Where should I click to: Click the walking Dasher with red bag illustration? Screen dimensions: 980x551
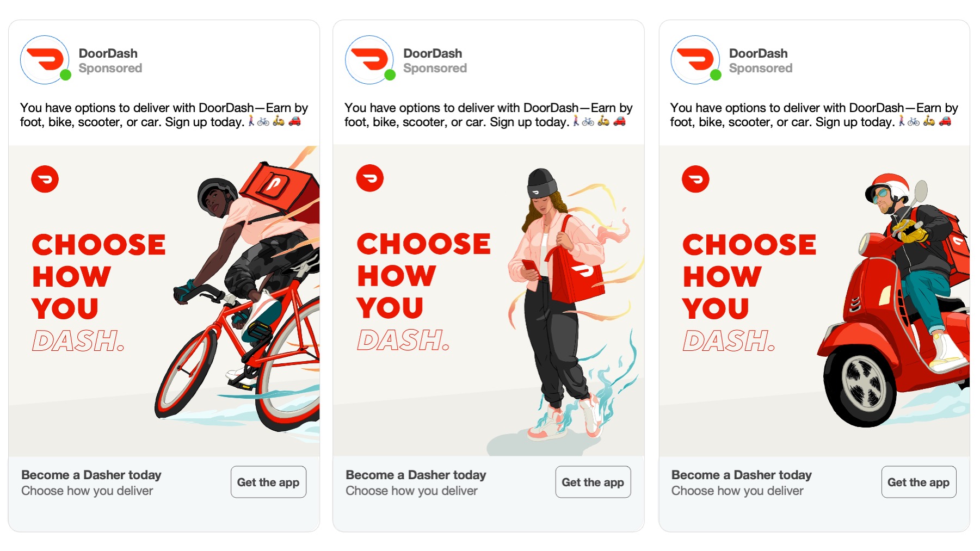point(560,299)
